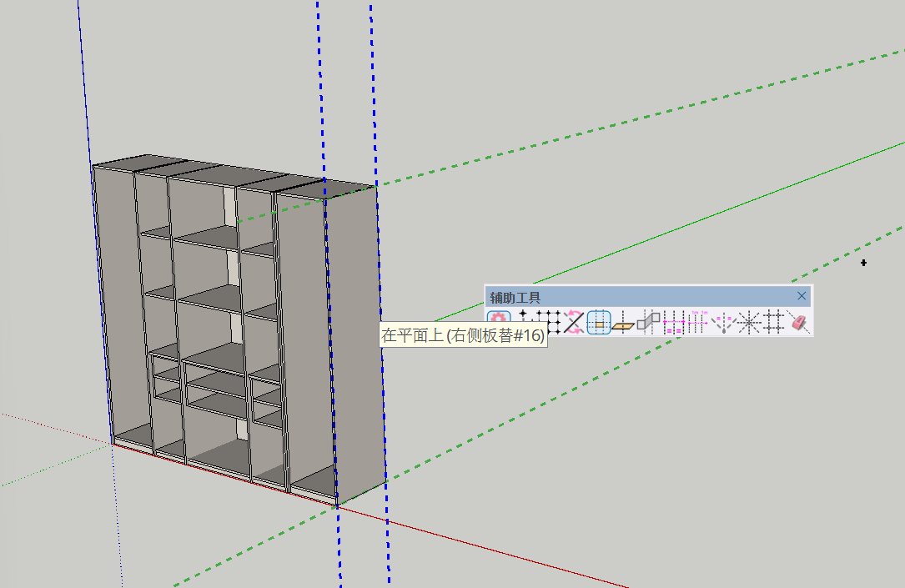Choose the stepped box guide tool
Viewport: 905px width, 588px height.
[648, 322]
